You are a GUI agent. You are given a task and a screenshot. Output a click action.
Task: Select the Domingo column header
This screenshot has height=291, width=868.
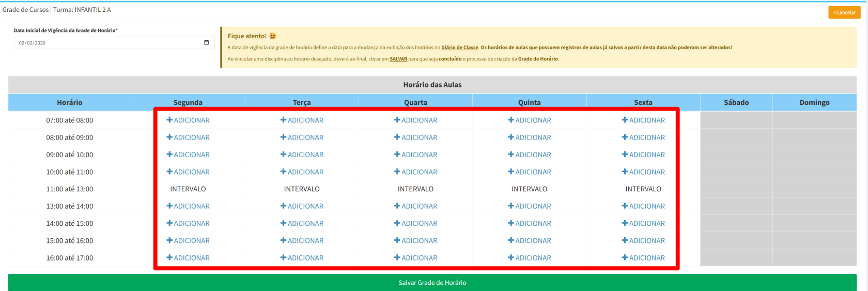click(814, 102)
